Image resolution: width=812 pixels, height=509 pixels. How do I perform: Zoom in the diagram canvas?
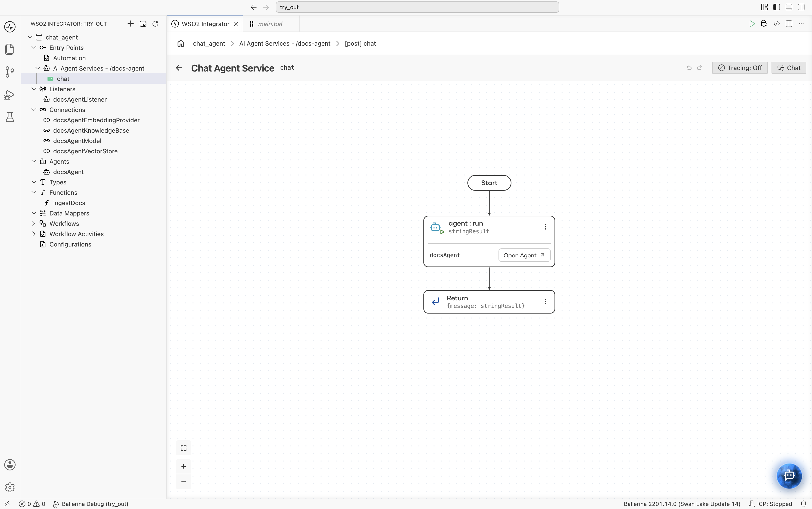(184, 467)
